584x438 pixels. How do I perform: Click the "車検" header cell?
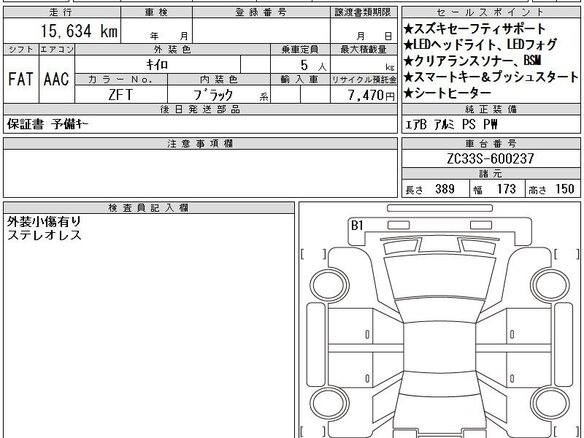(x=156, y=12)
